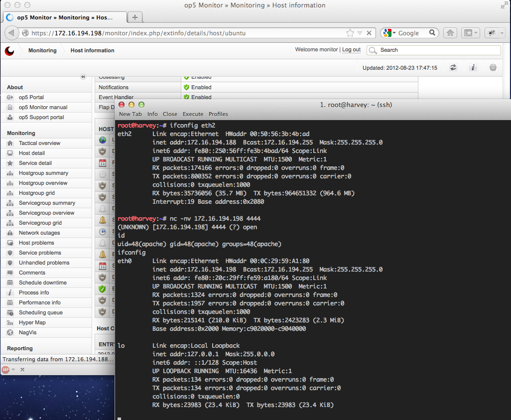This screenshot has height=420, width=511.
Task: Click the Adblock Plus ABP icon
Action: (5, 370)
